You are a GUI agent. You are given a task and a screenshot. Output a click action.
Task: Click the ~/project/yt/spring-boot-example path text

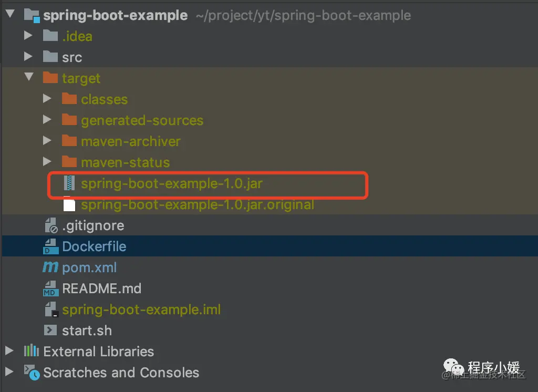tap(303, 15)
